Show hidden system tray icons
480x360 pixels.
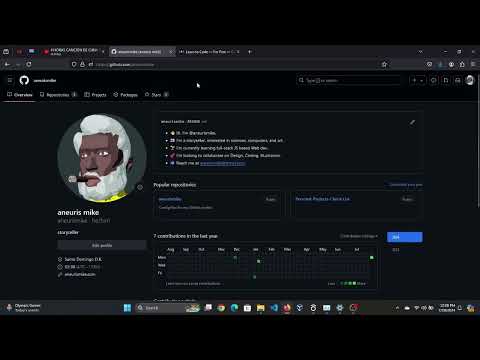(397, 308)
